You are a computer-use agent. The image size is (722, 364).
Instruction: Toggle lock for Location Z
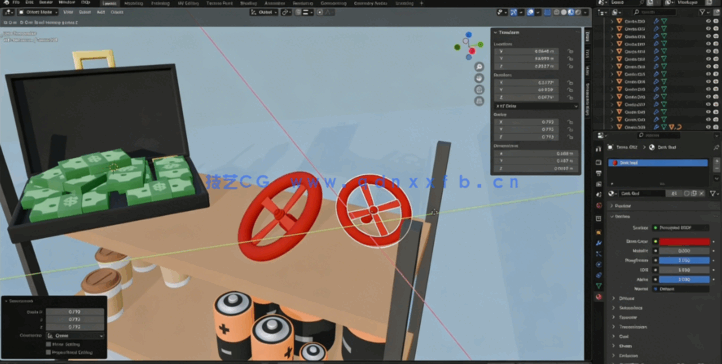(570, 67)
